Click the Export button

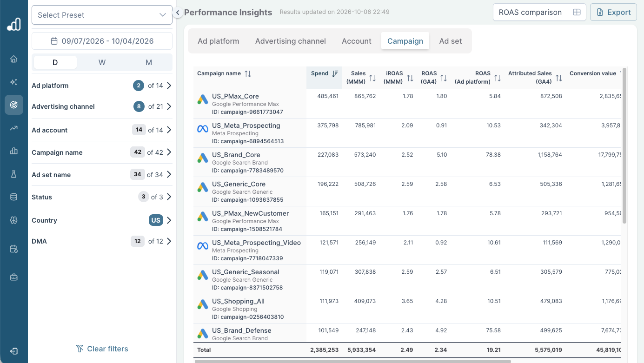pos(613,13)
